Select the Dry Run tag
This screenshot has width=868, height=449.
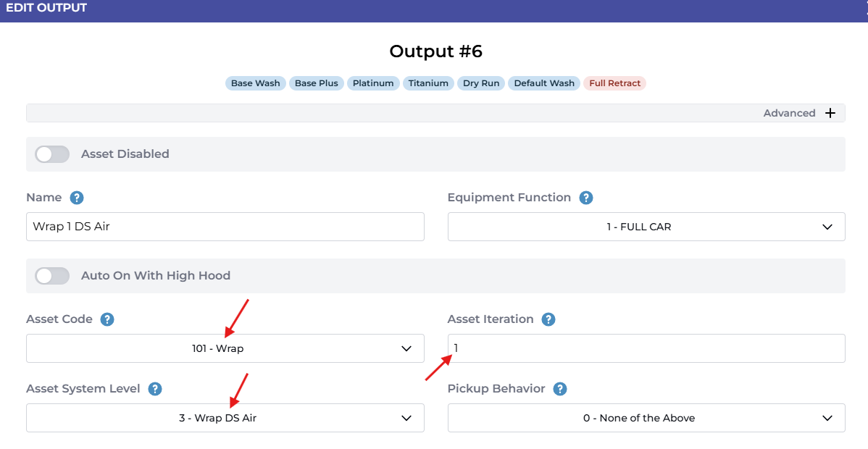point(481,83)
